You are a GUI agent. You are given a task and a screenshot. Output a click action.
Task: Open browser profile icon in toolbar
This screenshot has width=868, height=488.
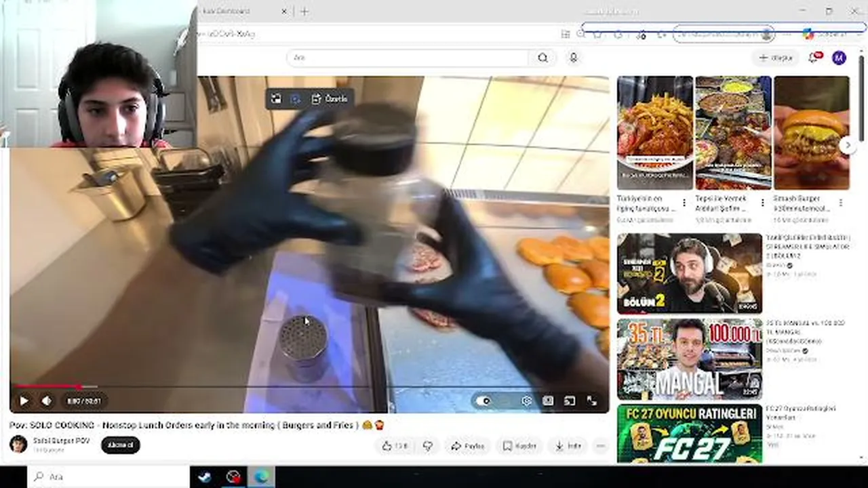coord(766,34)
